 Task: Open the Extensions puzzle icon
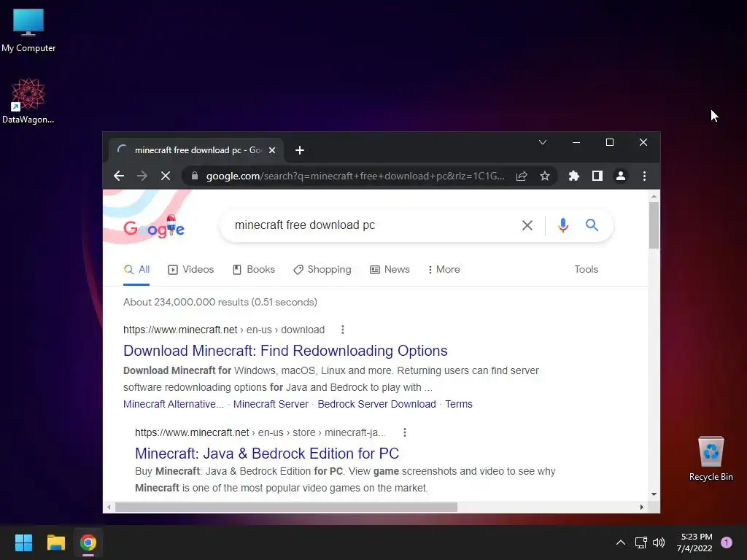point(573,176)
